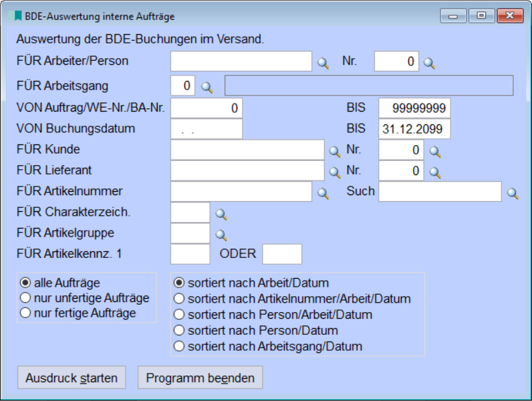Focus the BIS field containing 99999999
The image size is (532, 401).
414,108
